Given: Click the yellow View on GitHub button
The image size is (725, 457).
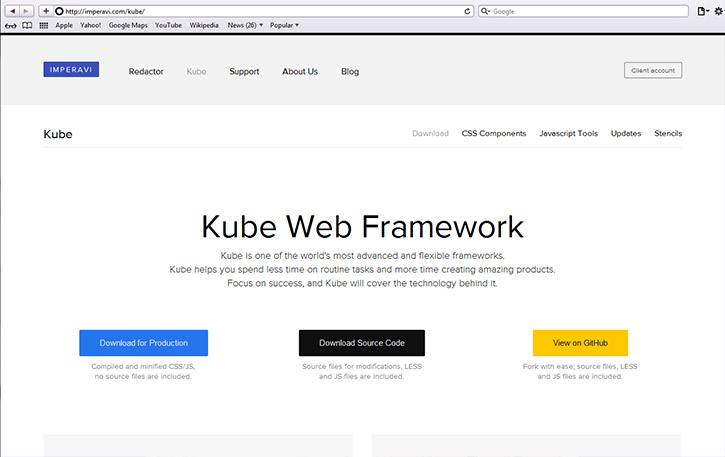Looking at the screenshot, I should point(580,343).
